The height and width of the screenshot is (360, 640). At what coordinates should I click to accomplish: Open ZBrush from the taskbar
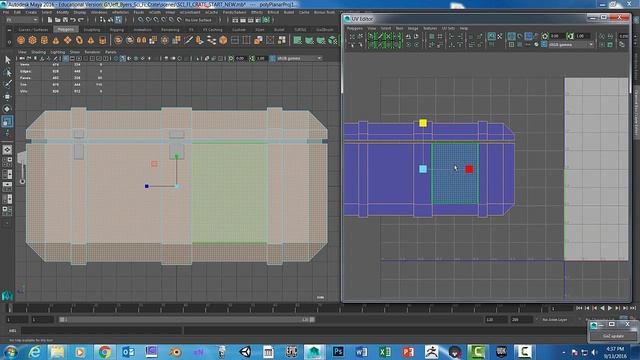(431, 351)
